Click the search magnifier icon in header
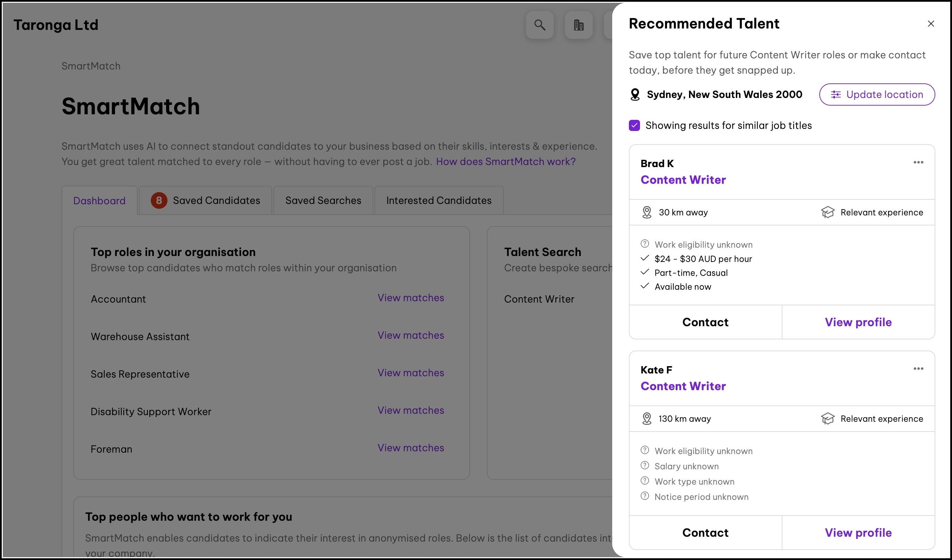Viewport: 952px width, 560px height. 540,25
